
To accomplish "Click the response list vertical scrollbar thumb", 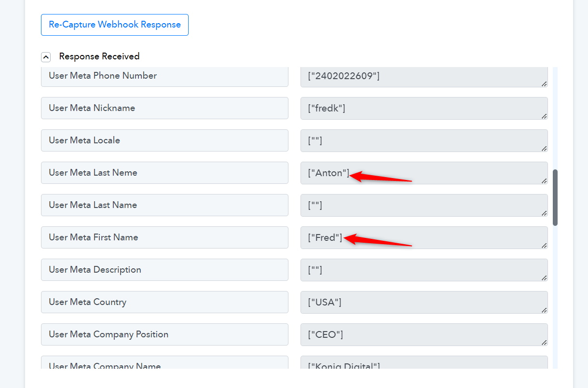I will coord(555,197).
